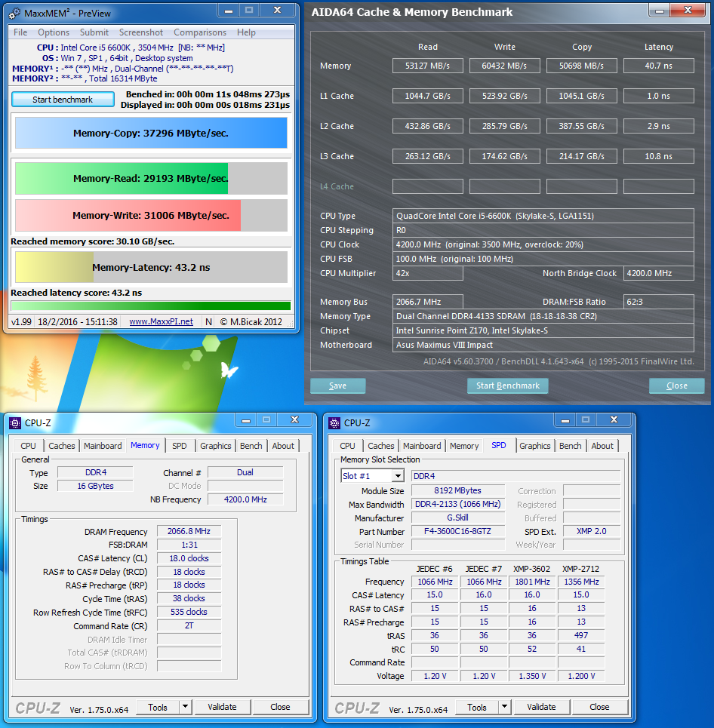
Task: Click the green progress bar in MaxxMEM
Action: tap(150, 306)
